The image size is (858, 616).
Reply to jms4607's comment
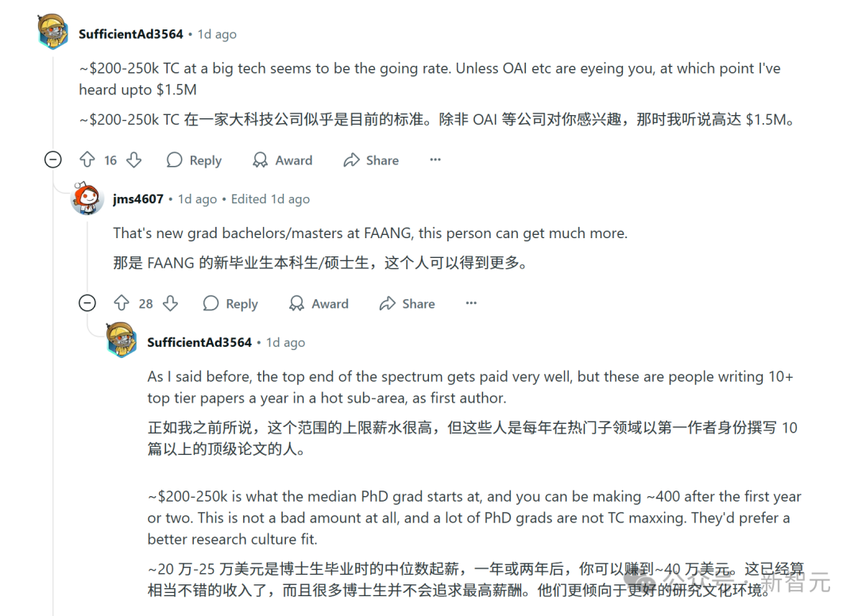(230, 303)
